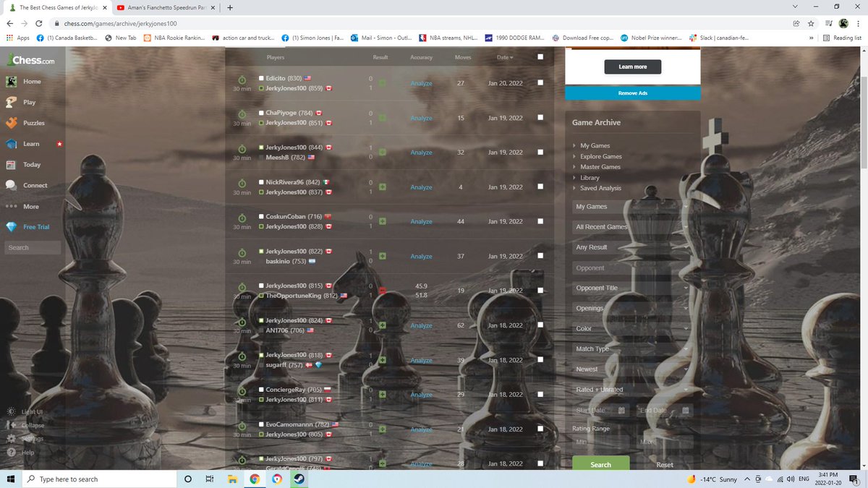Open the Openings dropdown
This screenshot has height=488, width=868.
632,308
